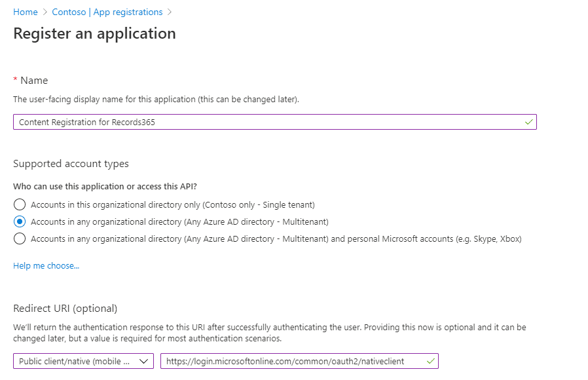Click the Redirect URI (optional) heading
Image resolution: width=588 pixels, height=380 pixels.
click(x=65, y=308)
